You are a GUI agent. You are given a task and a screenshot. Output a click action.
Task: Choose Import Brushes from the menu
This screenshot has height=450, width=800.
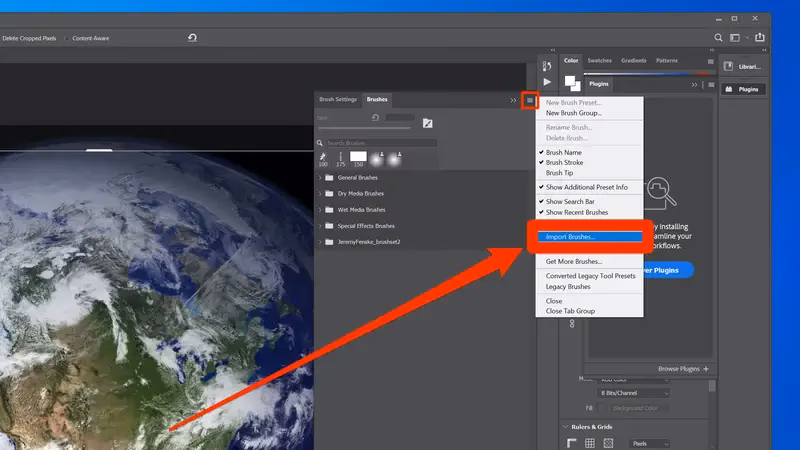coord(570,237)
